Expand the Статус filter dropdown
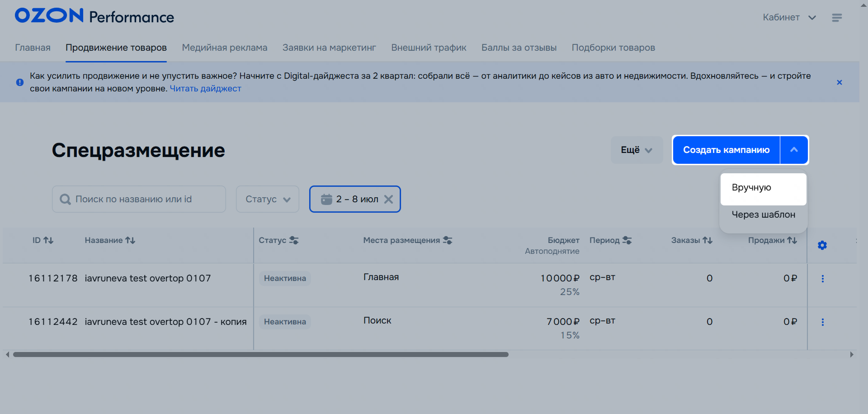The width and height of the screenshot is (868, 414). click(268, 199)
